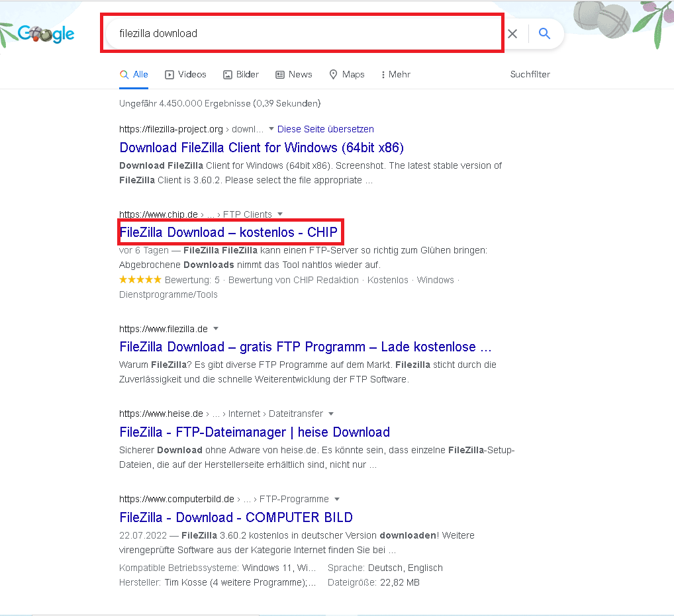Clear the search box with the X icon
The height and width of the screenshot is (616, 674).
pyautogui.click(x=512, y=34)
